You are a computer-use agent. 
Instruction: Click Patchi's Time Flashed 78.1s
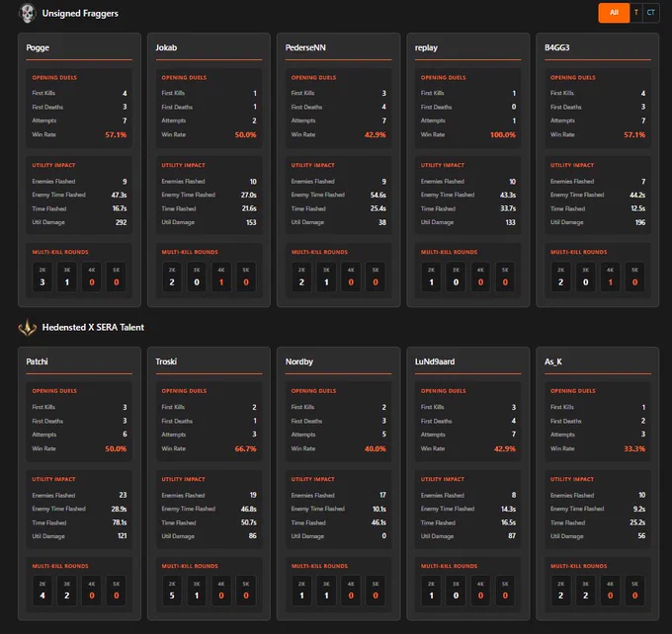coord(120,522)
